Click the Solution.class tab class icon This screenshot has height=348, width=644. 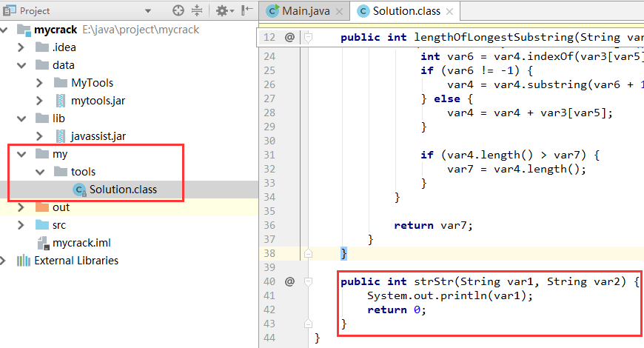(x=363, y=11)
